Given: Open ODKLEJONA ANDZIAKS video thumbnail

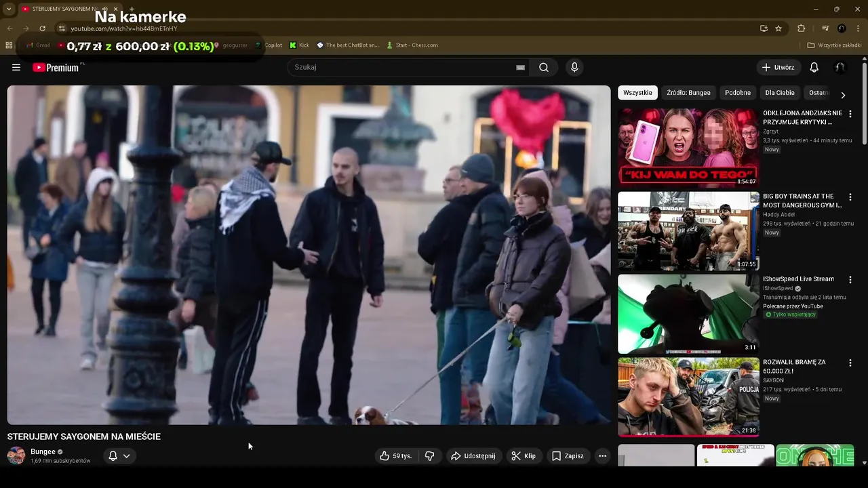Looking at the screenshot, I should click(x=688, y=147).
